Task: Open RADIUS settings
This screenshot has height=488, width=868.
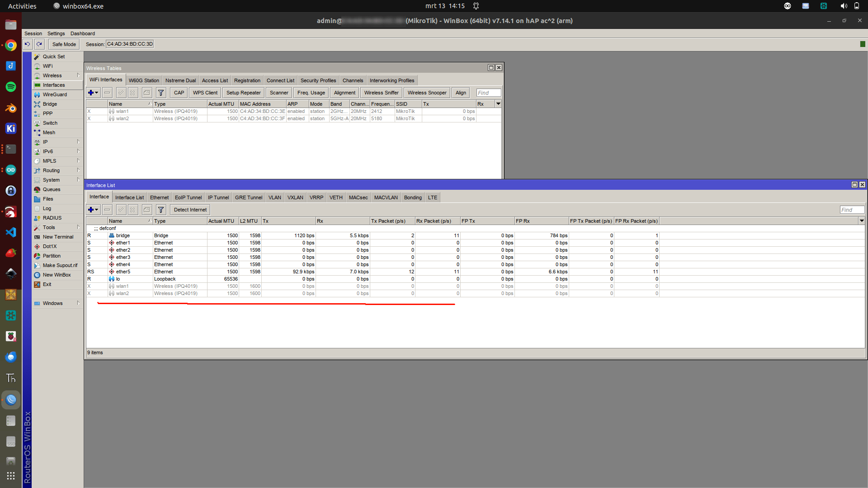Action: (x=57, y=218)
